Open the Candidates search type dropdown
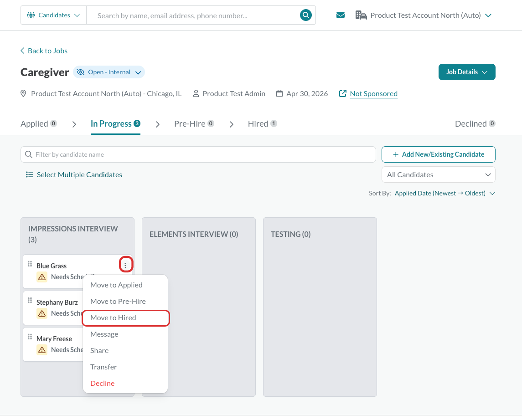This screenshot has width=522, height=420. pos(54,15)
